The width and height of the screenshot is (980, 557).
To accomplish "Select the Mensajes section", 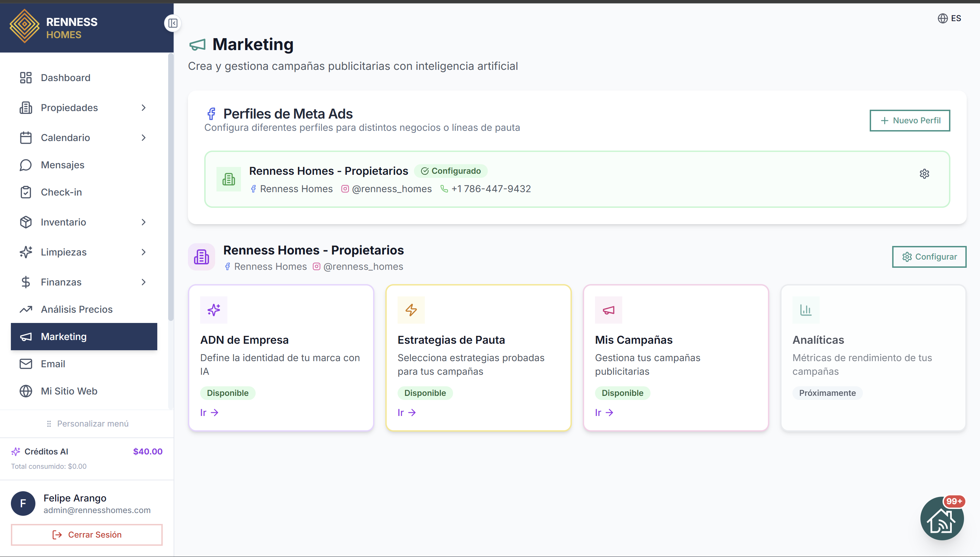I will [62, 165].
